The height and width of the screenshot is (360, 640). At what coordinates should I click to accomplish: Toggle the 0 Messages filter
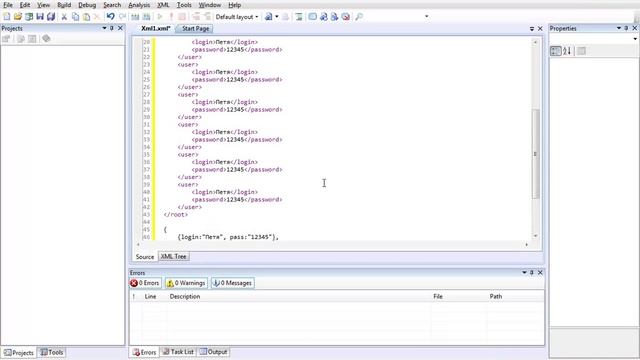tap(233, 283)
